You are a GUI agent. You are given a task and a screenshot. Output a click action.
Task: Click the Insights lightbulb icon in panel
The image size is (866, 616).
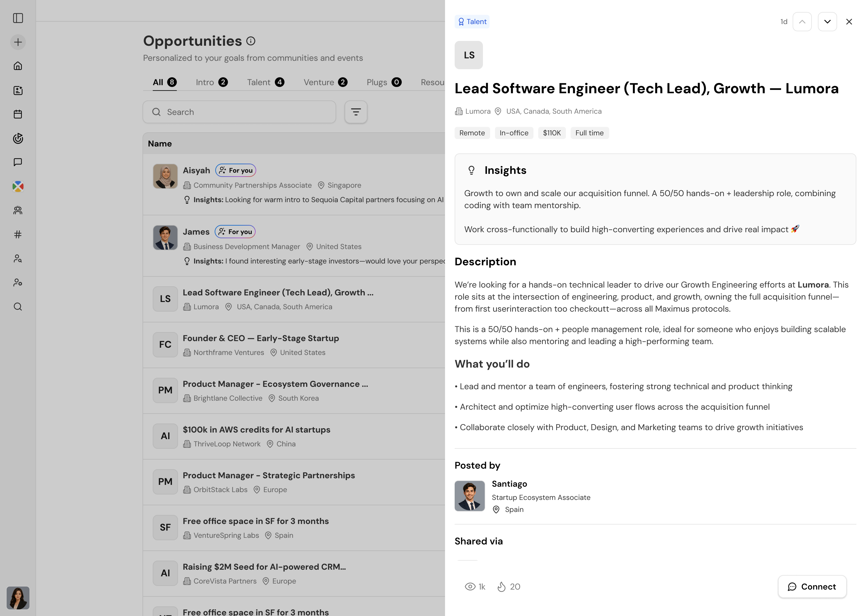coord(471,170)
